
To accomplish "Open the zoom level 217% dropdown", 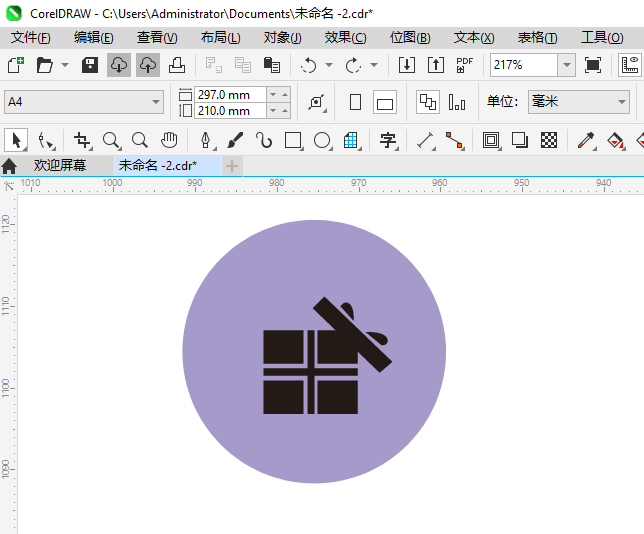I will click(x=567, y=65).
